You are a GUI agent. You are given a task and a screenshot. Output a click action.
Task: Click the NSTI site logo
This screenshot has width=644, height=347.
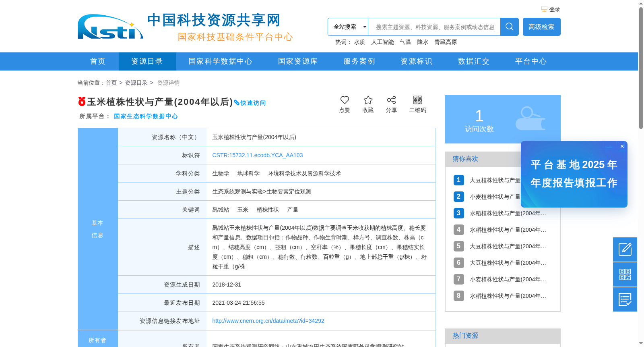pos(110,27)
